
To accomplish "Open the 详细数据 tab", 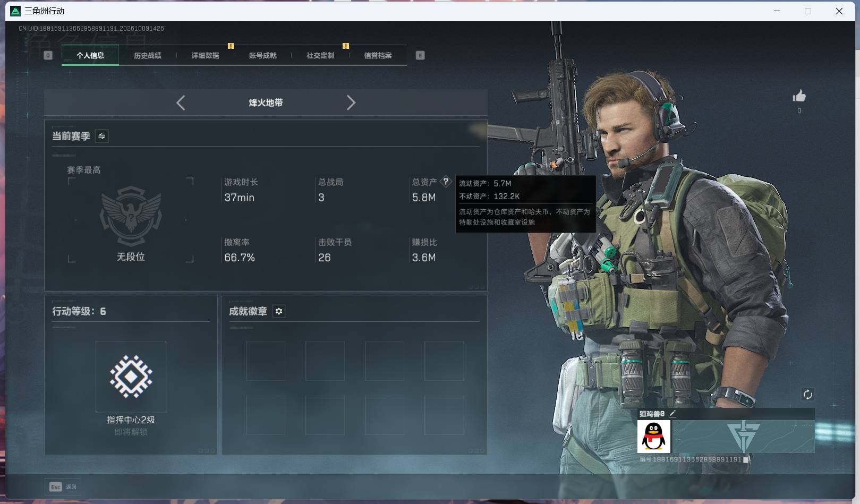I will [205, 55].
